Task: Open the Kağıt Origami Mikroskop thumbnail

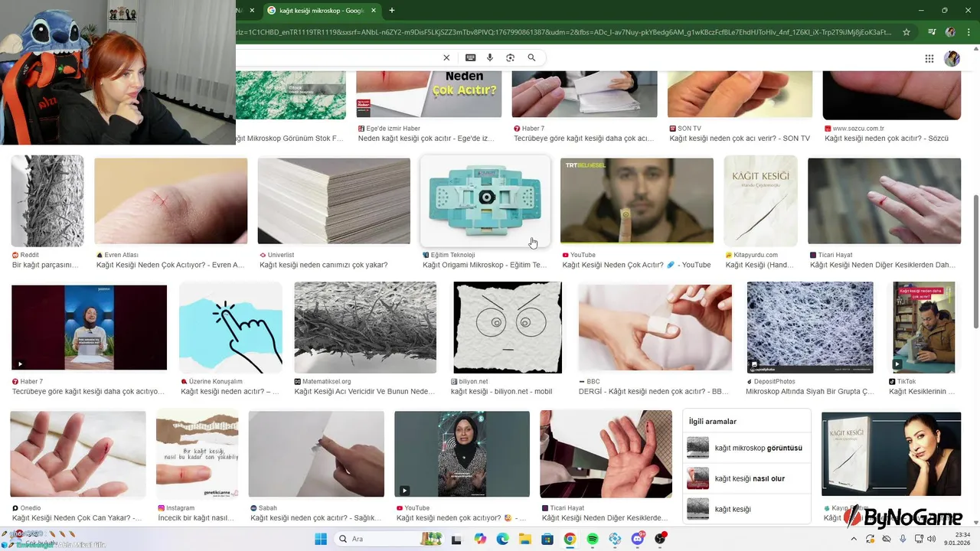Action: (485, 201)
